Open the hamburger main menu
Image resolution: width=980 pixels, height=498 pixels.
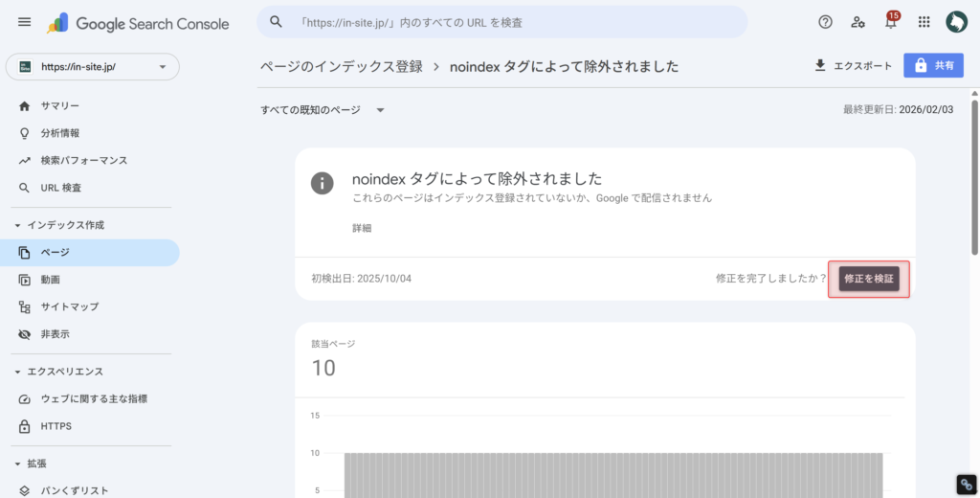[x=24, y=22]
